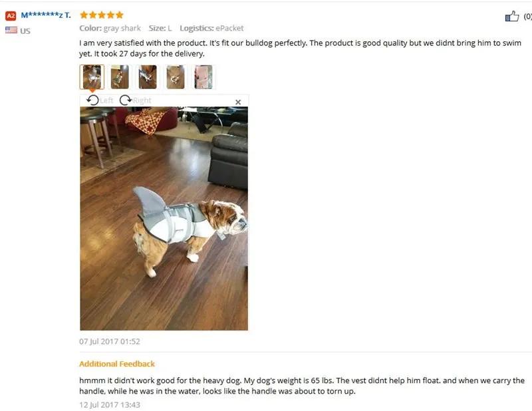Rotate photo right with the clockwise arrow
Screen dimensions: 532x411
pos(126,100)
